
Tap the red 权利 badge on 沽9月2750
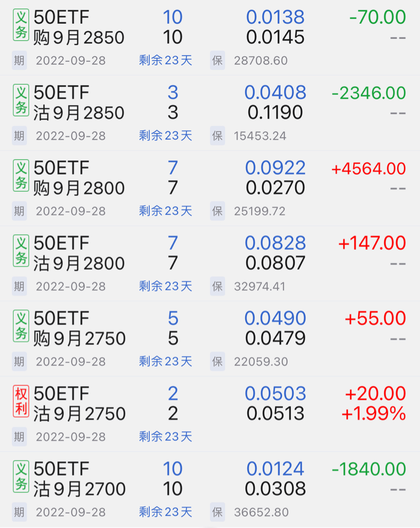point(21,401)
